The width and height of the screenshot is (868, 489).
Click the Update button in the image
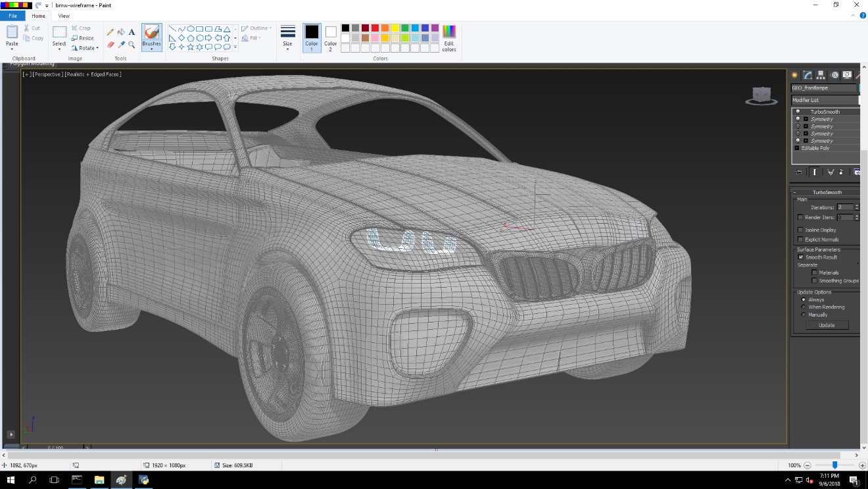tap(827, 325)
